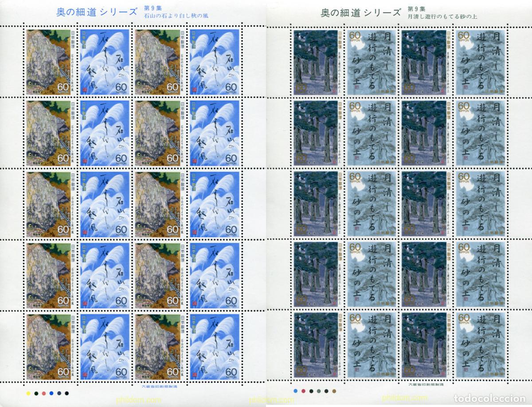
Task: Select the header text 石山の石より白し秋の風
Action: [x=176, y=16]
